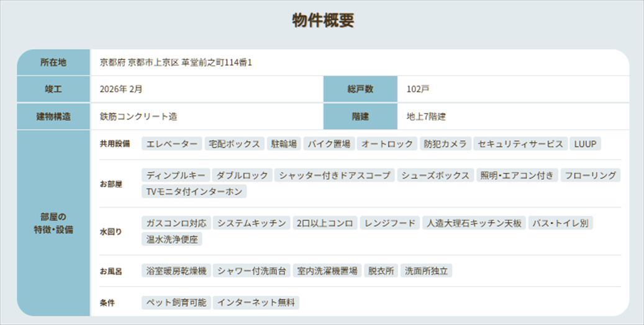
Task: Select the 所在地 header cell
Action: coord(53,63)
